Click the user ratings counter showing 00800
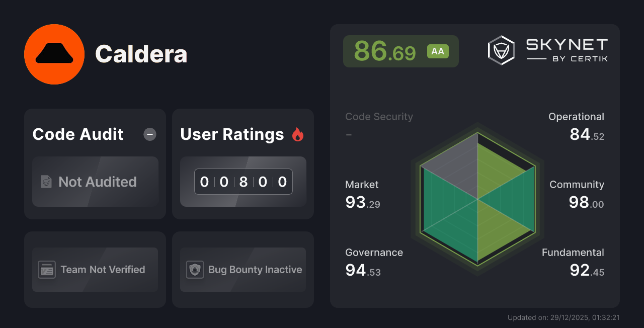This screenshot has height=328, width=644. tap(243, 182)
